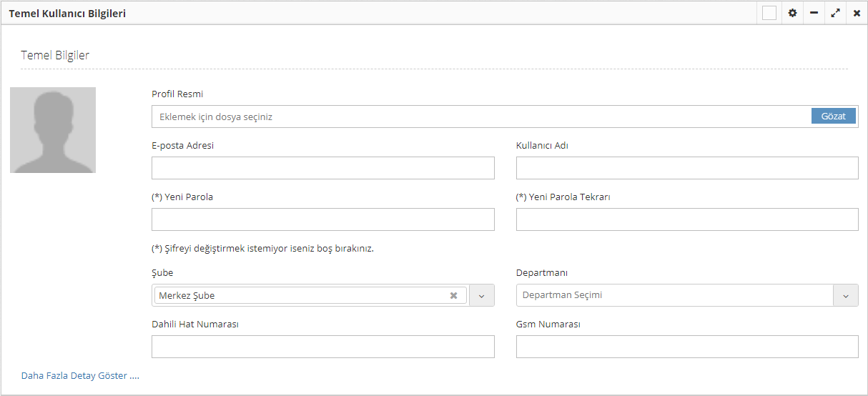This screenshot has width=868, height=396.
Task: Focus the E-posta Adresi input field
Action: tap(322, 168)
